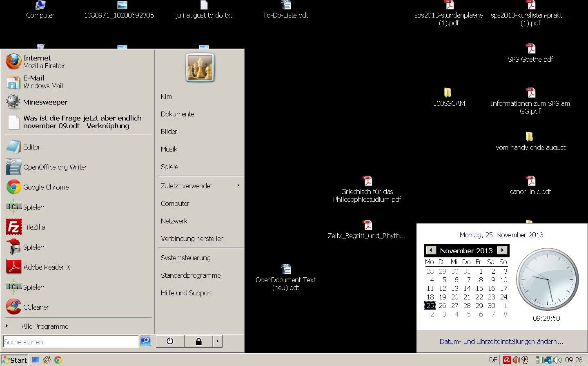This screenshot has height=366, width=588.
Task: Launch Google Chrome in the program list
Action: coord(46,187)
